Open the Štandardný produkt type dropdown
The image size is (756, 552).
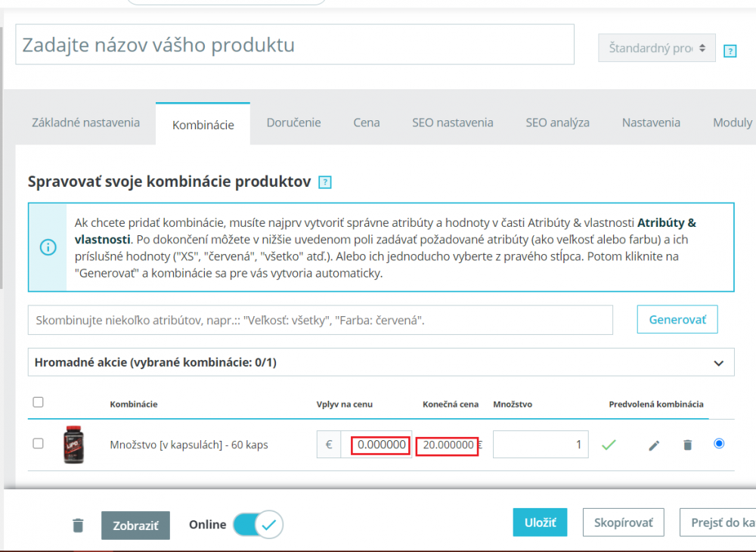coord(657,48)
